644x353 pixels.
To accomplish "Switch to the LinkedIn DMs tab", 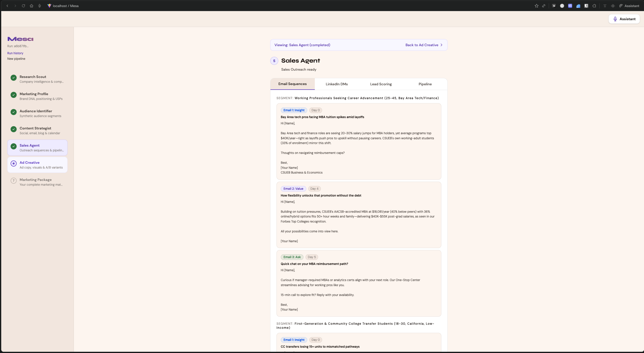I will [336, 84].
